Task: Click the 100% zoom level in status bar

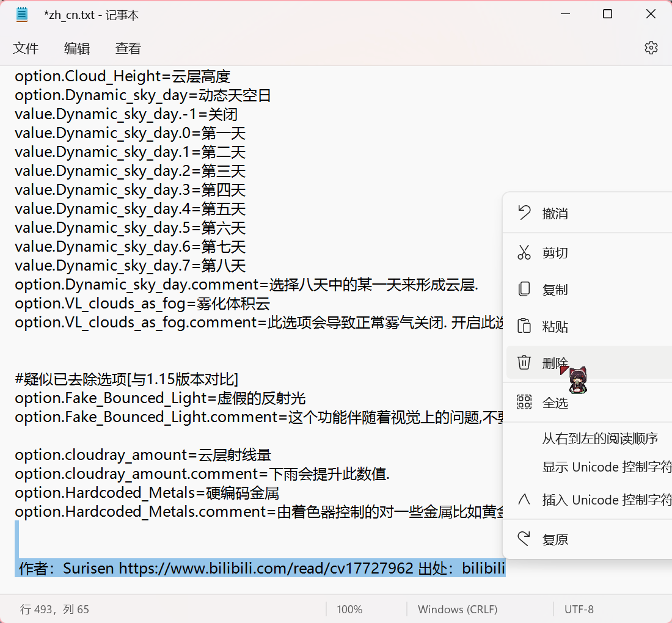Action: point(349,610)
